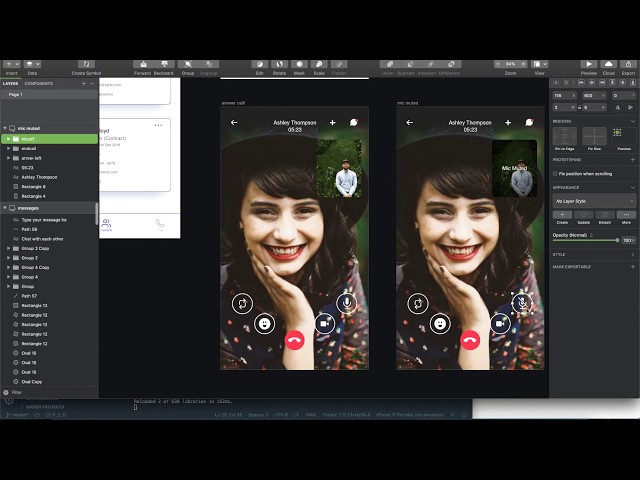
Task: Click the Ungroup toolbar icon
Action: click(x=209, y=64)
